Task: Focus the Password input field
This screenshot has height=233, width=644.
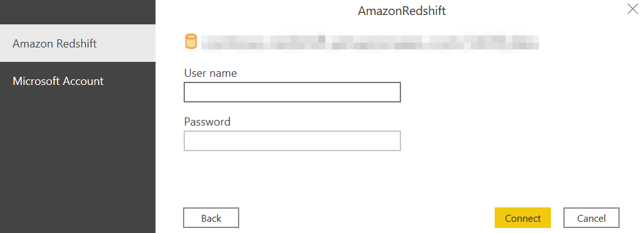Action: click(x=292, y=141)
